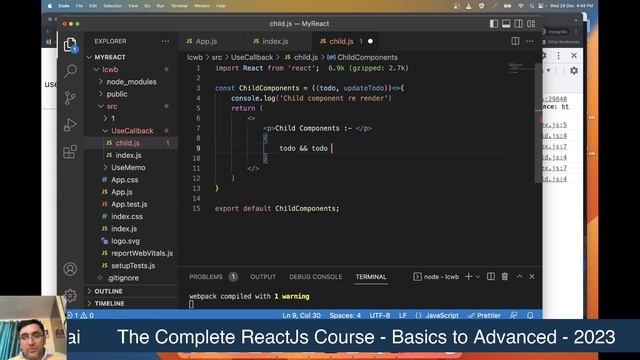Close the unsaved child.js tab dot
The height and width of the screenshot is (360, 640).
370,41
